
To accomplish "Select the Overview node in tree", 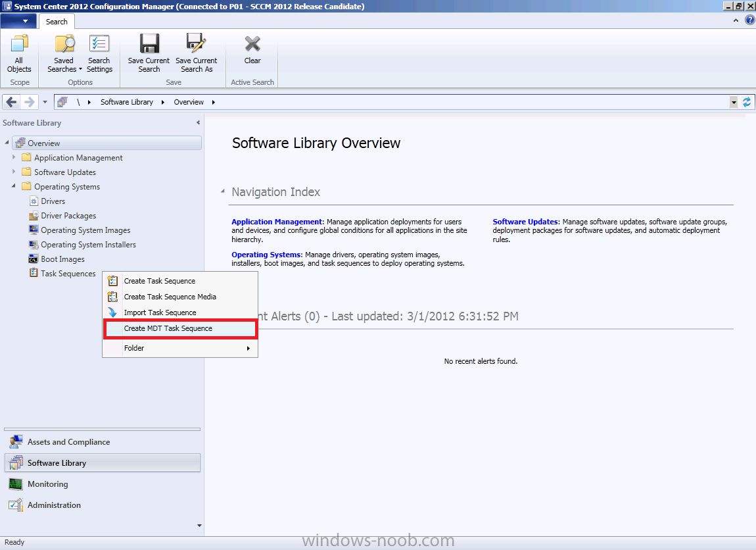I will coord(107,143).
